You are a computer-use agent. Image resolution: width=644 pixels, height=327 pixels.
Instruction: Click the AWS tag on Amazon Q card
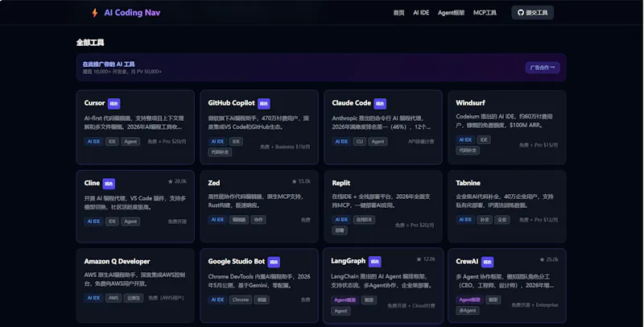(x=114, y=298)
